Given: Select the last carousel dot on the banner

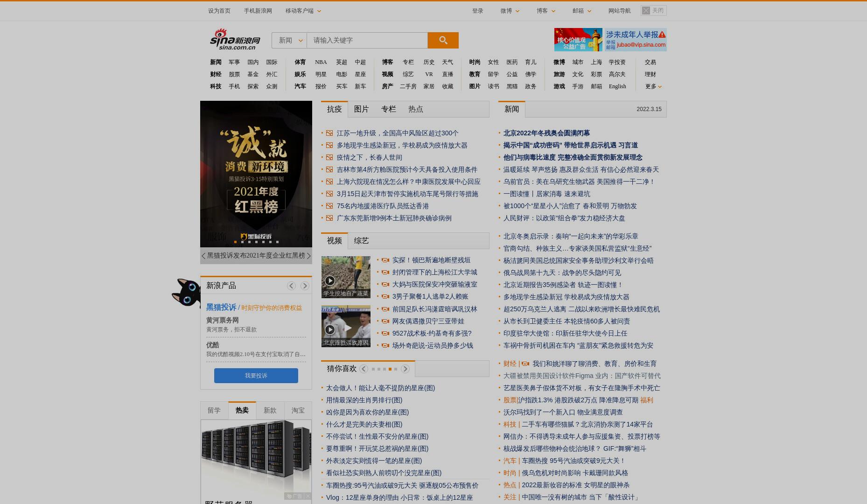Looking at the screenshot, I should click(x=277, y=242).
